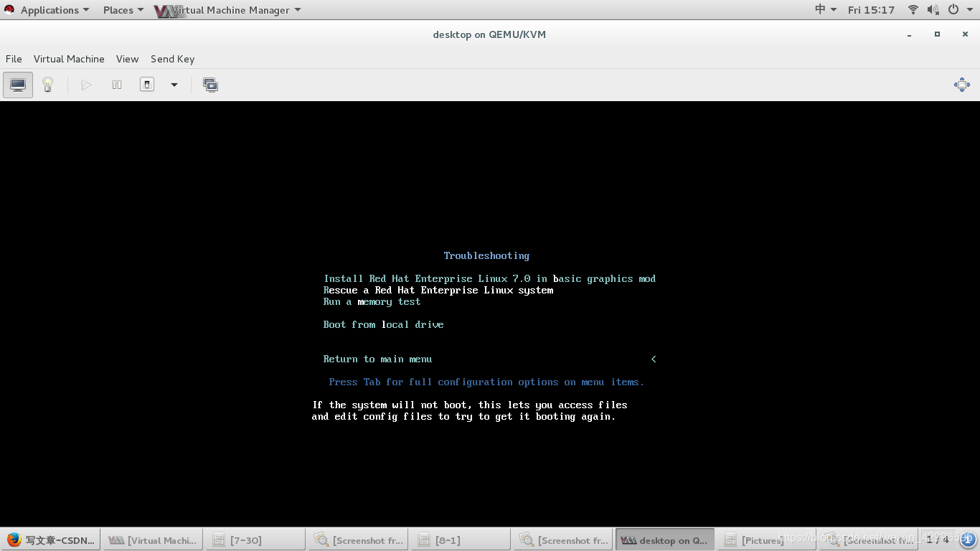Image resolution: width=980 pixels, height=551 pixels.
Task: Switch to the [7-30] taskbar window
Action: (256, 540)
